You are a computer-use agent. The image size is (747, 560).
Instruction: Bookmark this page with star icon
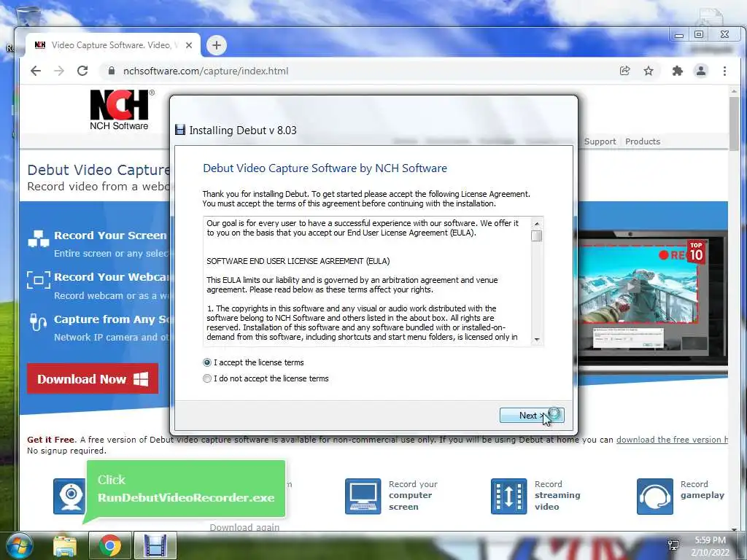click(649, 71)
